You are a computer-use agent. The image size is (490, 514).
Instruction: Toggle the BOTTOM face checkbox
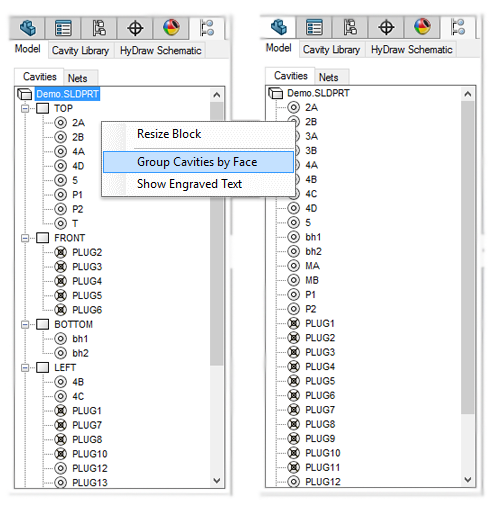[x=43, y=324]
